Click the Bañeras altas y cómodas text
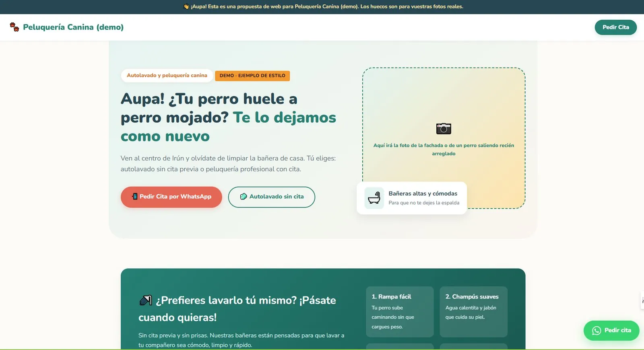The image size is (644, 350). (423, 194)
